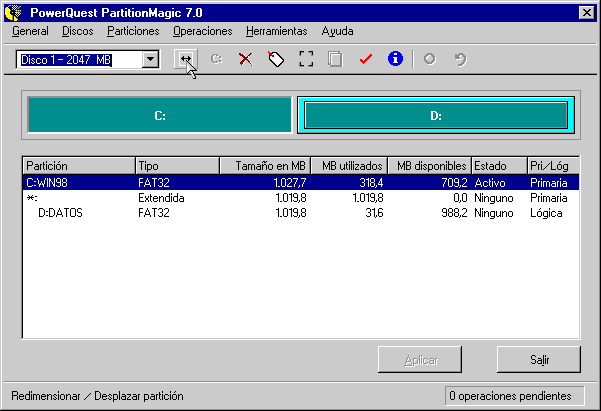This screenshot has height=411, width=601.
Task: Select the C:WIN98 partition row
Action: pyautogui.click(x=301, y=182)
